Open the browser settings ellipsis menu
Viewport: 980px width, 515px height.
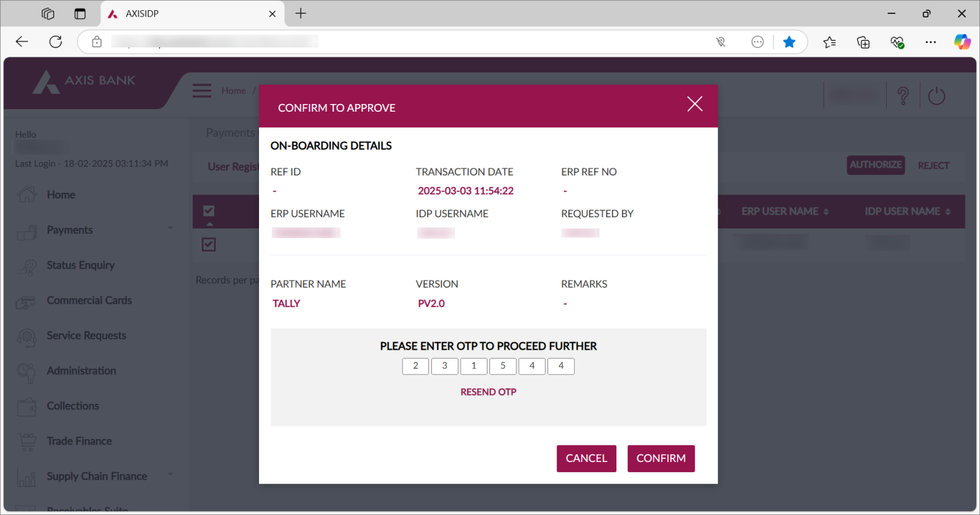coord(931,41)
